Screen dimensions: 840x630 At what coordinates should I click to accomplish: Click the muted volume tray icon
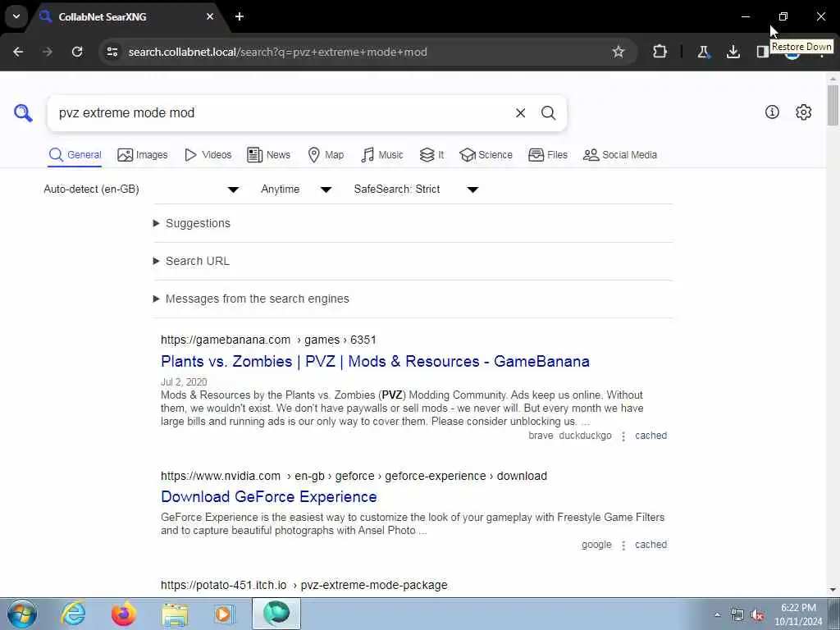pos(757,615)
